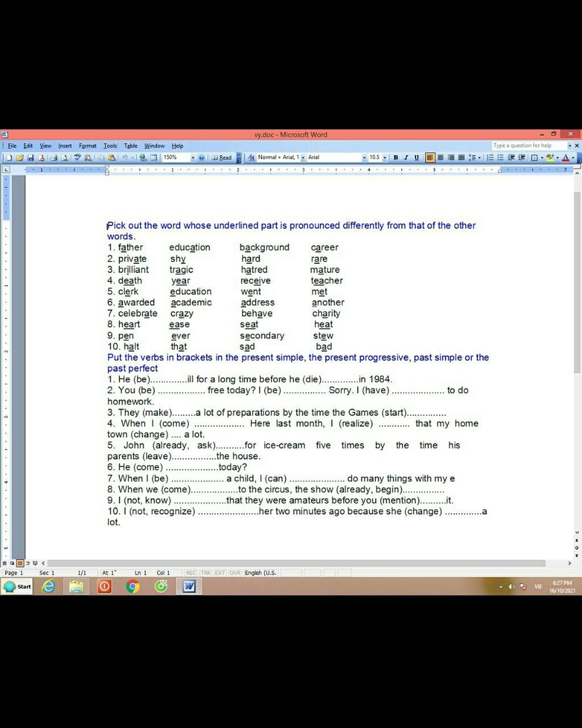Open the Tables and Borders toolbar
Viewport: 582px width, 728px height.
click(153, 158)
